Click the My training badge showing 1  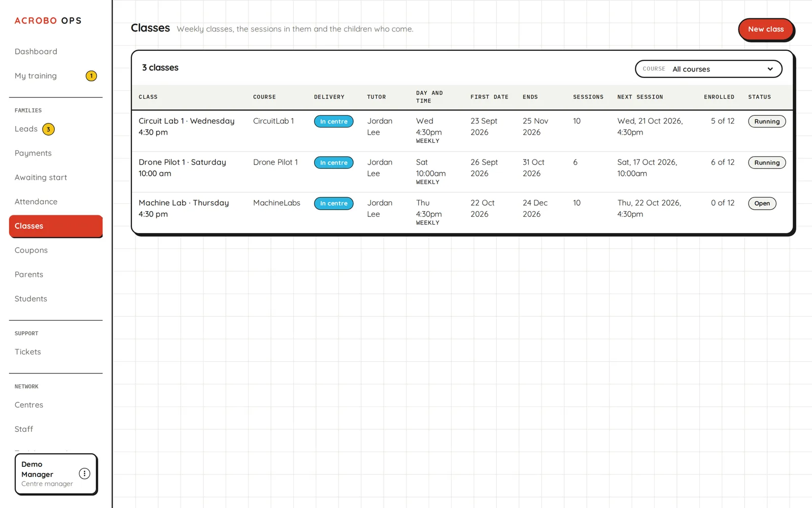point(91,76)
